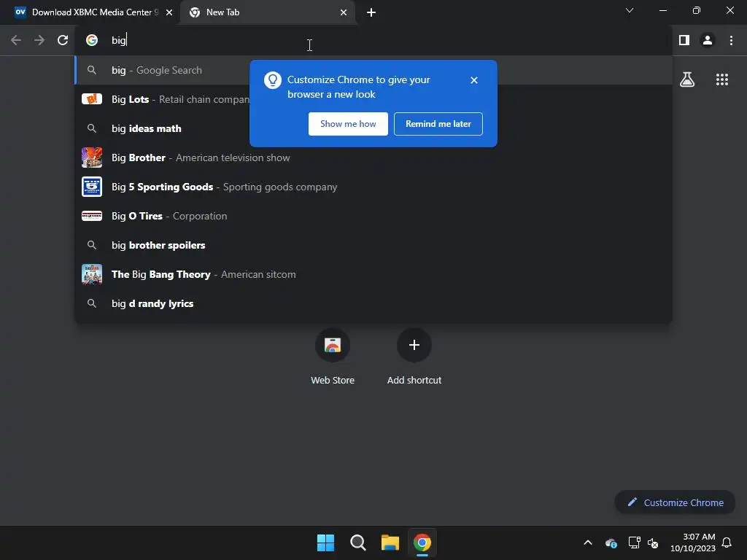Viewport: 747px width, 560px height.
Task: Open the side panel icon
Action: point(684,40)
